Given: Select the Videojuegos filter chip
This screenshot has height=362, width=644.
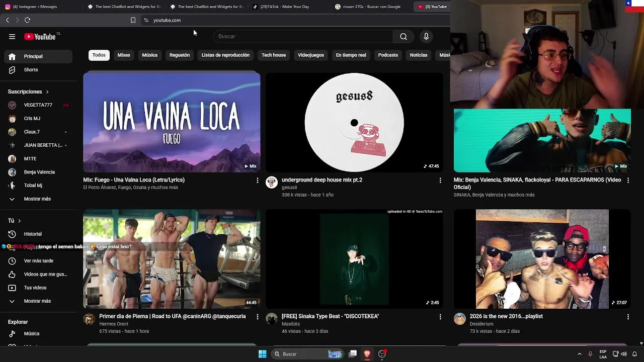Looking at the screenshot, I should [x=311, y=55].
